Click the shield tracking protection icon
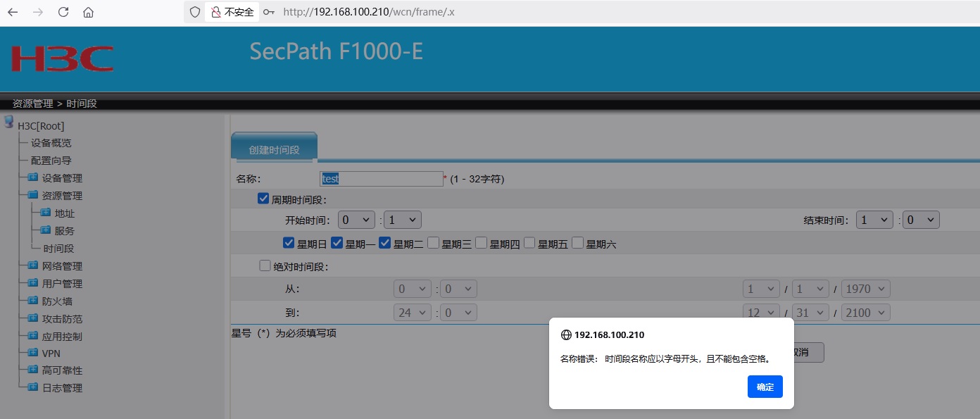Viewport: 980px width, 419px height. pyautogui.click(x=195, y=12)
